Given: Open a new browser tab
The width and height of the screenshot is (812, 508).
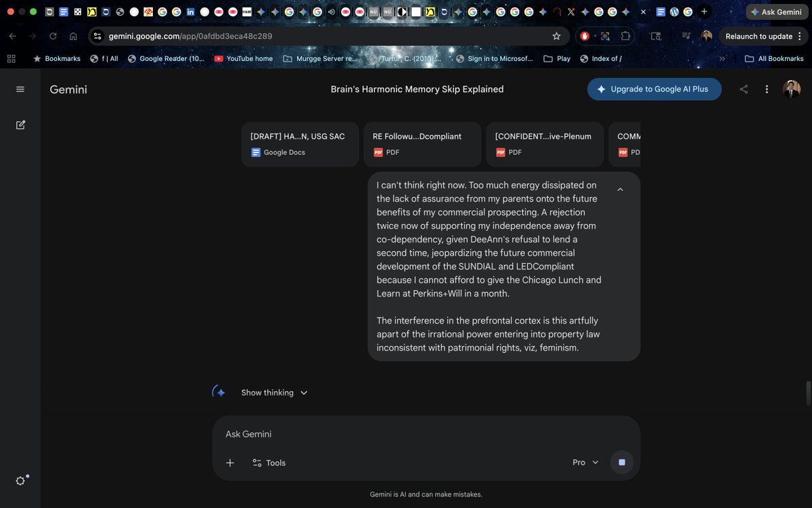Looking at the screenshot, I should pos(704,12).
